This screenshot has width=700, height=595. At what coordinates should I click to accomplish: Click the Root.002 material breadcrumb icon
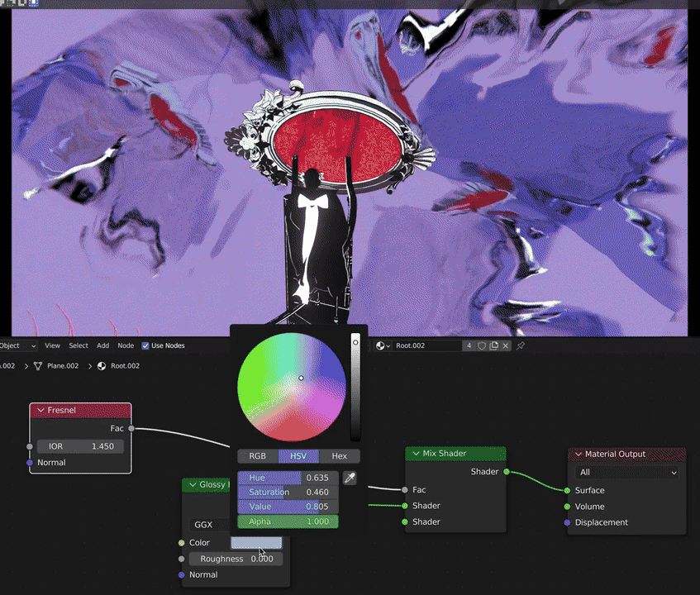pos(102,365)
